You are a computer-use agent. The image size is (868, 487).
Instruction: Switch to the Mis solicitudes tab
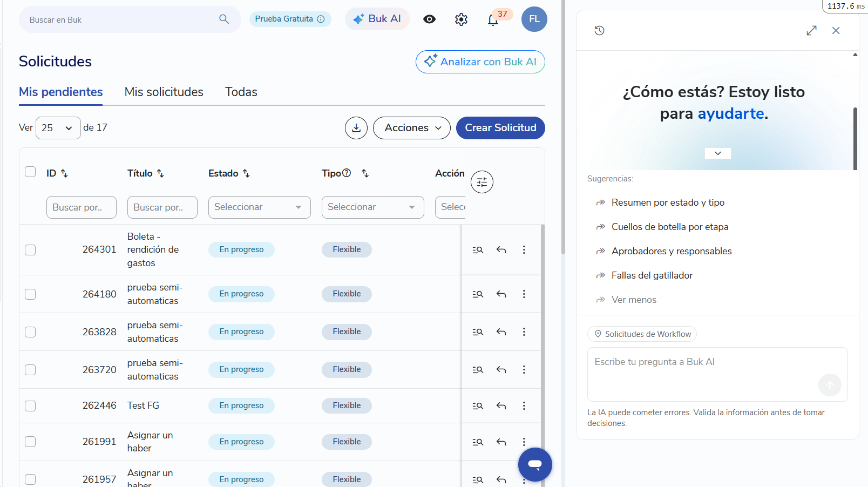[x=164, y=92]
